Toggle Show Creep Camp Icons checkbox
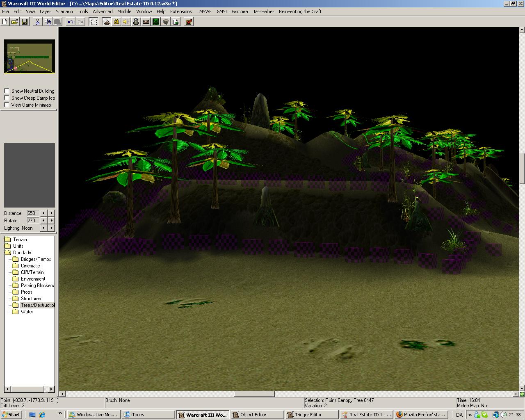Screen dimensions: 525x420 pyautogui.click(x=7, y=98)
